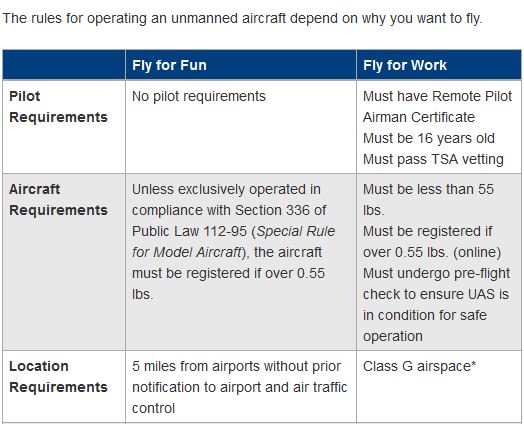Select the 'Aircraft Requirements' row label

tap(58, 199)
